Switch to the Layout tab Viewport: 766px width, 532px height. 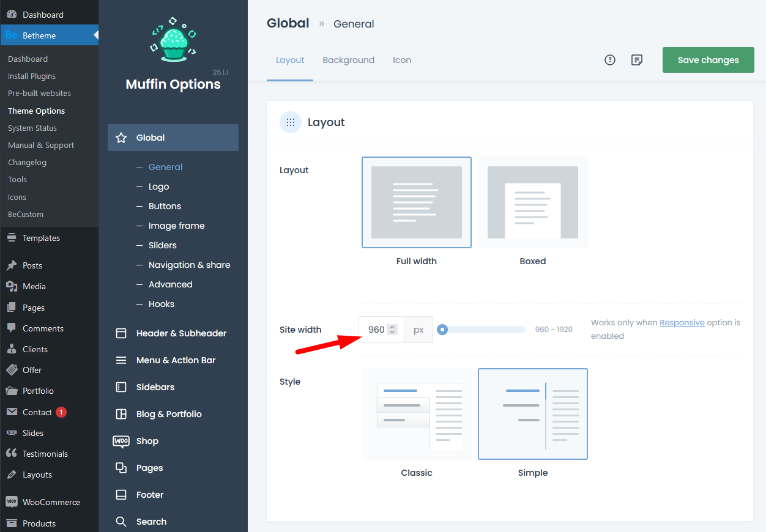pyautogui.click(x=290, y=60)
